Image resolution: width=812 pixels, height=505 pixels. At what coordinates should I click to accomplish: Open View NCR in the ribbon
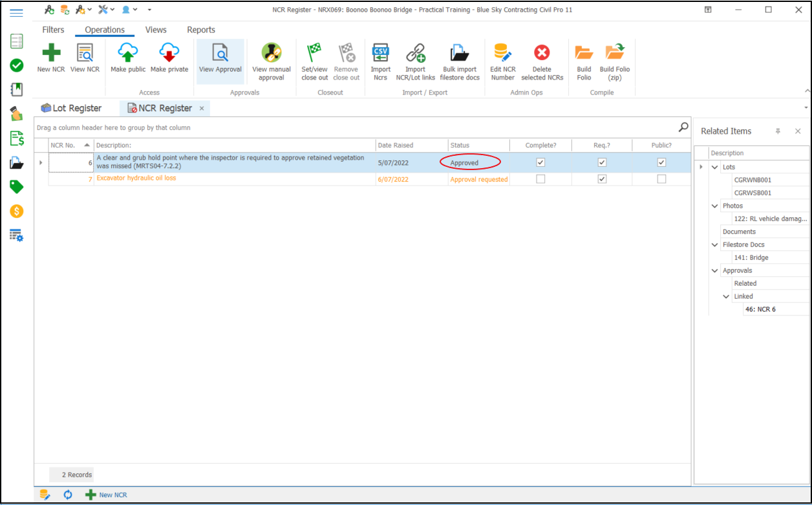coord(85,53)
